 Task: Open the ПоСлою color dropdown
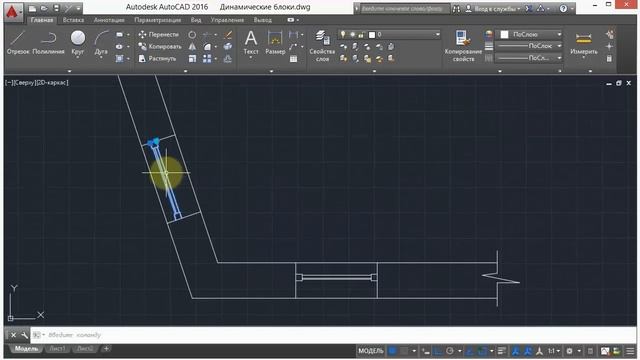tap(529, 35)
